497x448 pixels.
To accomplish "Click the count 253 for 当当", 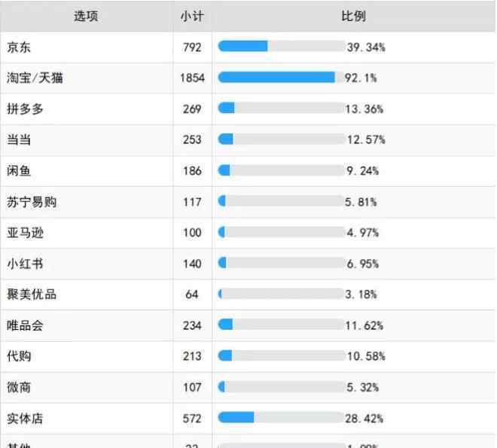I will (x=192, y=140).
